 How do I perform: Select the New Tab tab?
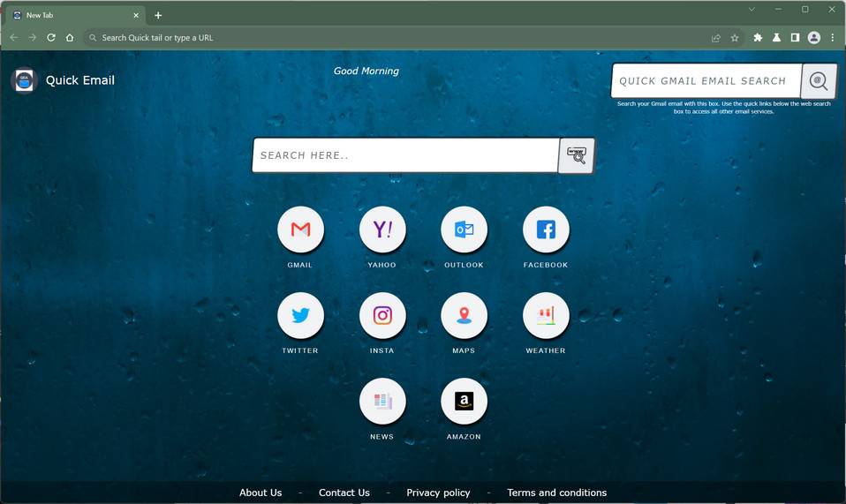pyautogui.click(x=76, y=15)
